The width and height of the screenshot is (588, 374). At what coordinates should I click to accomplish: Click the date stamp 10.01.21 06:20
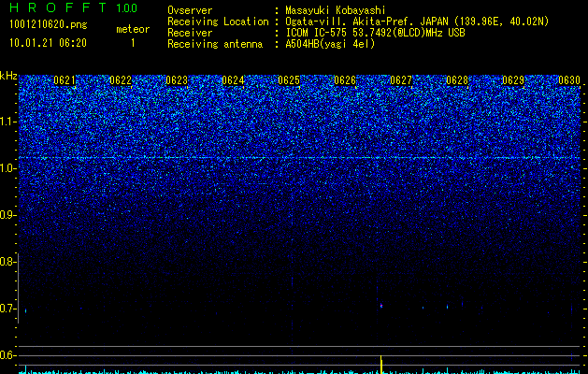[x=48, y=43]
